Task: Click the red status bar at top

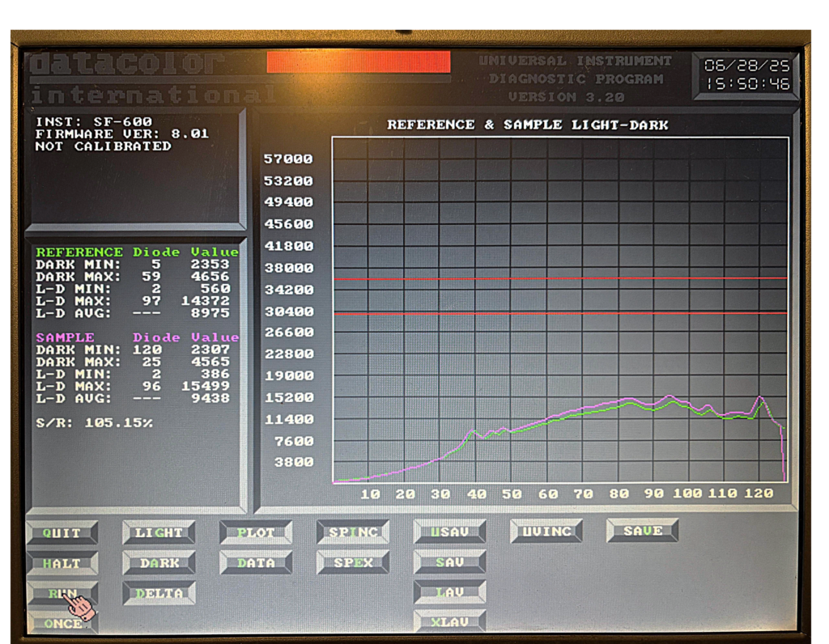Action: tap(358, 62)
